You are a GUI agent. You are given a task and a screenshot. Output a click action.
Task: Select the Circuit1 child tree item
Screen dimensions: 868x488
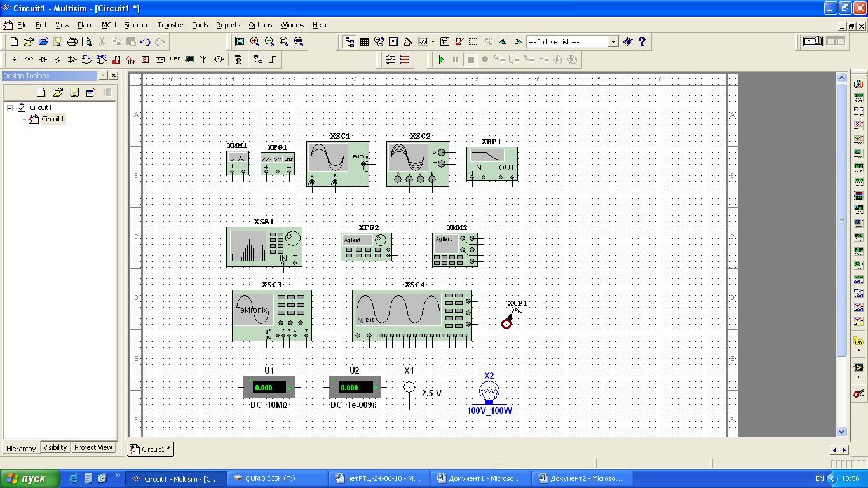click(x=53, y=119)
